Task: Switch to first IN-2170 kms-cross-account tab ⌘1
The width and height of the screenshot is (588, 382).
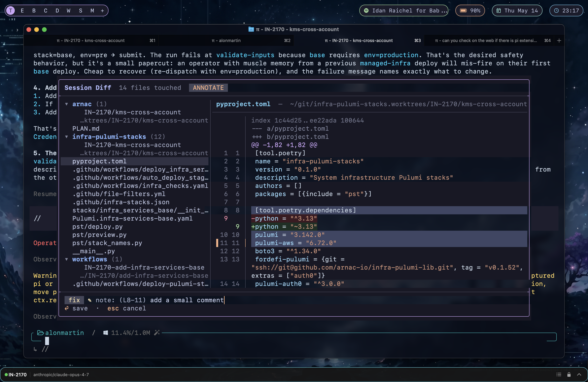Action: coord(91,40)
